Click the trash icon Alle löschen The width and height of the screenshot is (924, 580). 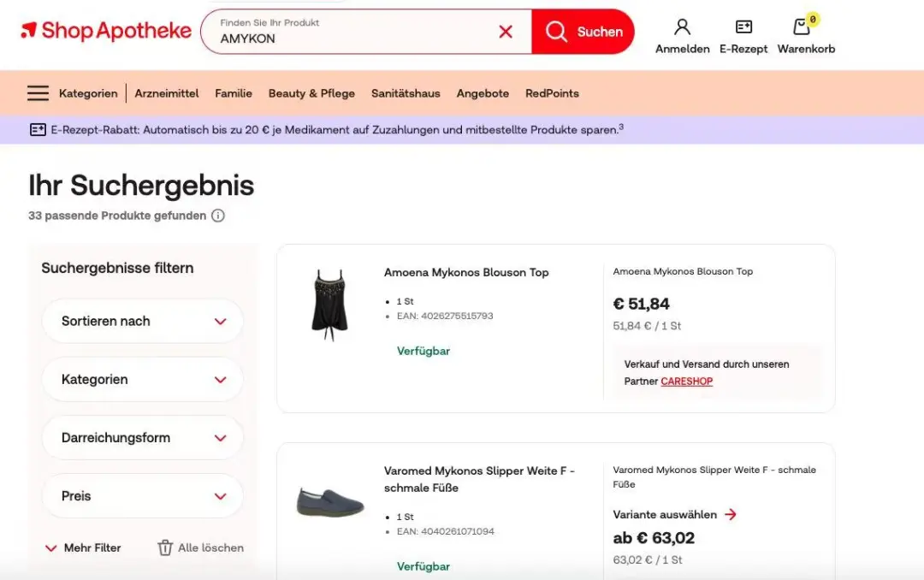[x=165, y=547]
